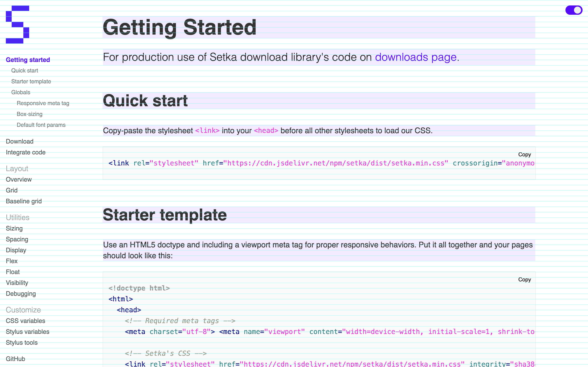Select Responsive meta tag entry
This screenshot has width=588, height=367.
click(43, 103)
